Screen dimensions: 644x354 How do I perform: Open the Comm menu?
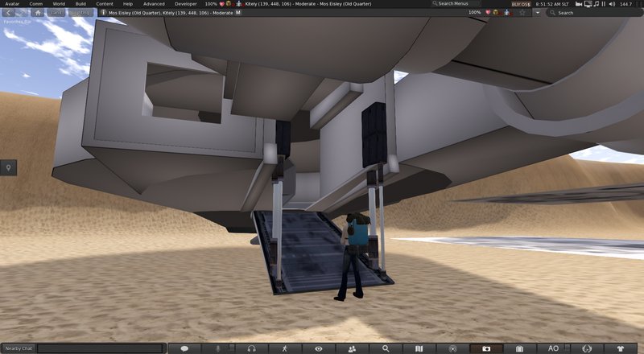35,4
